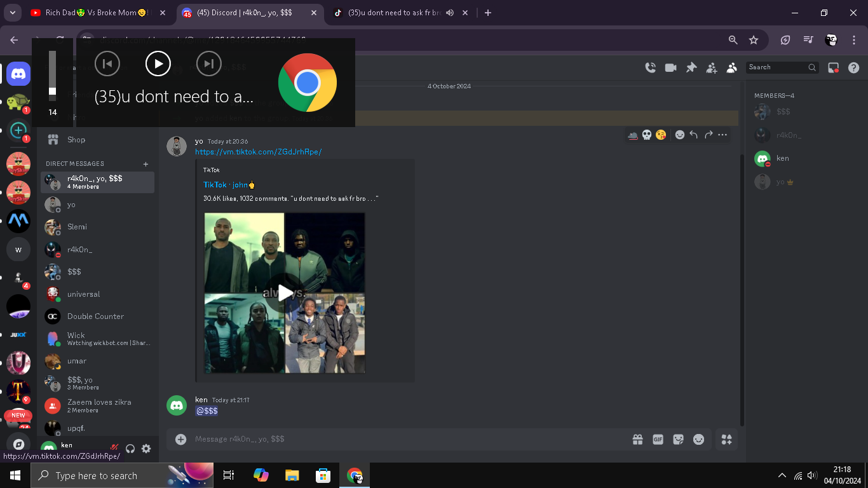The image size is (868, 488).
Task: Open a new browser tab
Action: click(488, 13)
